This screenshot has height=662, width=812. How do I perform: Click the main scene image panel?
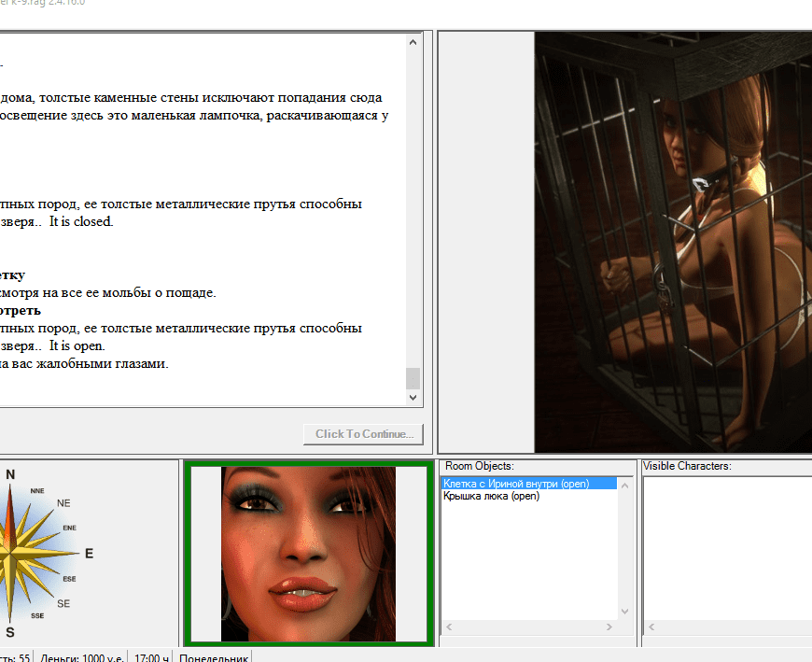pyautogui.click(x=672, y=243)
